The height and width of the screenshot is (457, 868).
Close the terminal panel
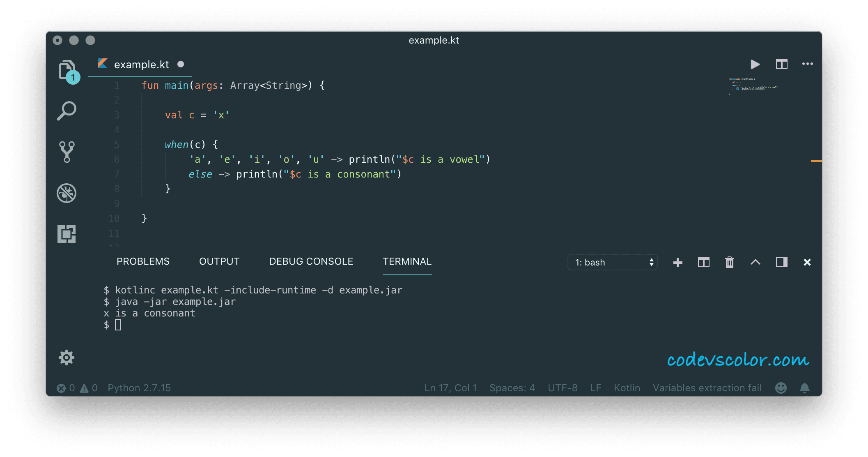(x=807, y=262)
